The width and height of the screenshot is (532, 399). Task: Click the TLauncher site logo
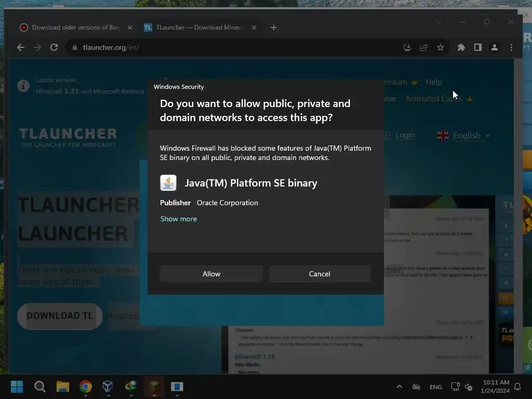click(68, 137)
